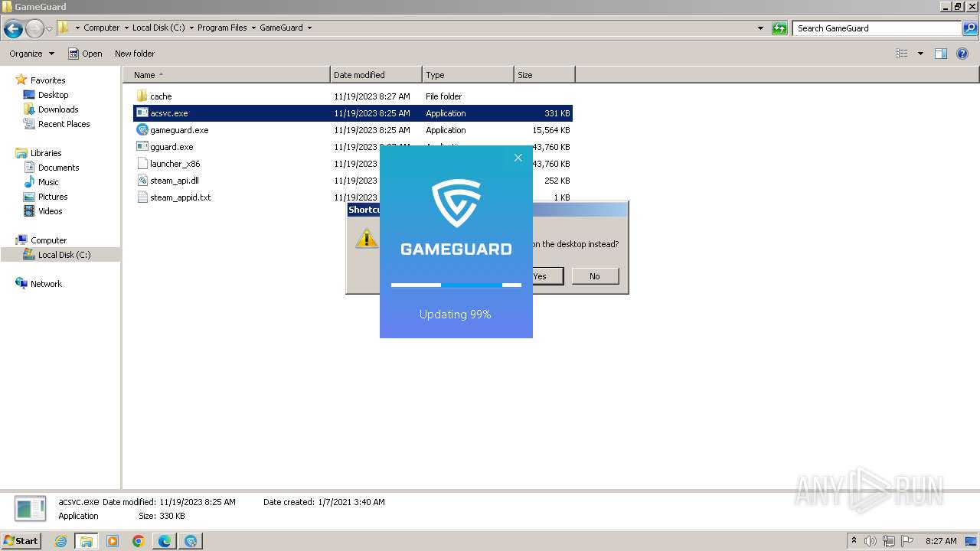Launch Google Chrome from taskbar
Viewport: 980px width, 551px height.
click(x=139, y=541)
